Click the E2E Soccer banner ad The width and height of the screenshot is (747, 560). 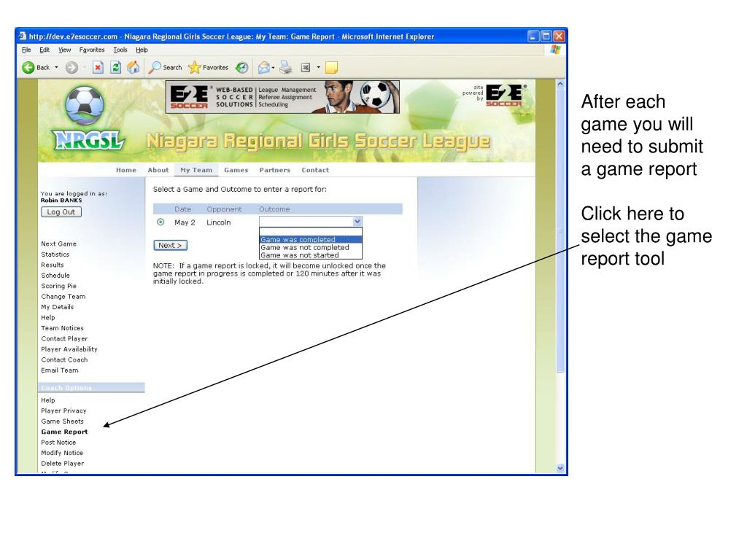[282, 97]
